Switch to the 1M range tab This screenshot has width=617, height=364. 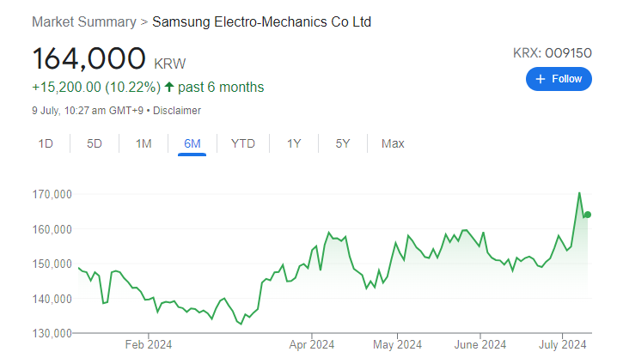(x=144, y=143)
